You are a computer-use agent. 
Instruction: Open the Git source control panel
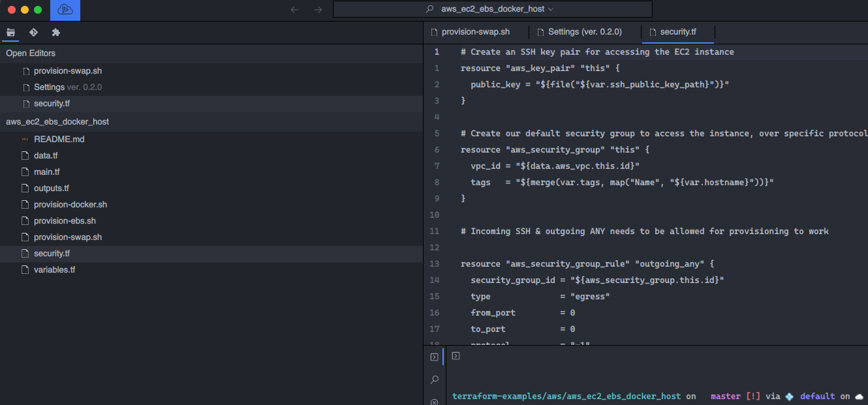33,33
